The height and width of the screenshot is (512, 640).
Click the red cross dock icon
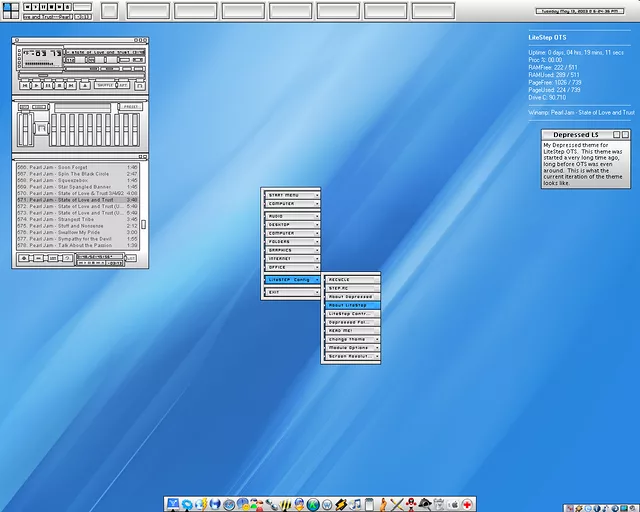(x=467, y=504)
